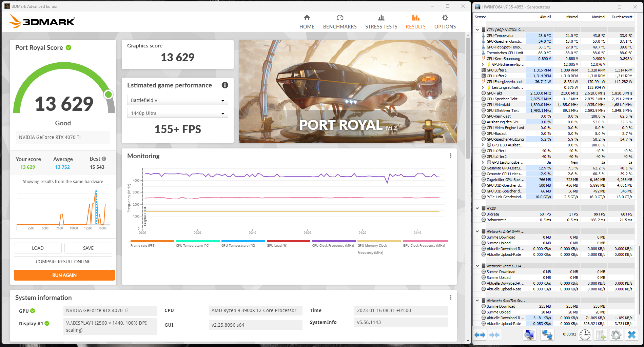Select the PCIe-Link-Geschwind… sensor row

click(x=554, y=197)
